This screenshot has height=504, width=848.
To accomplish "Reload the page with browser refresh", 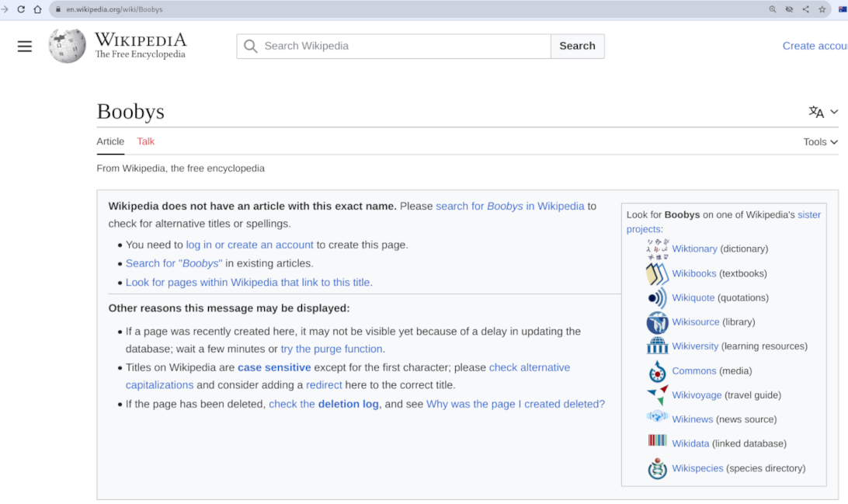I will click(21, 9).
